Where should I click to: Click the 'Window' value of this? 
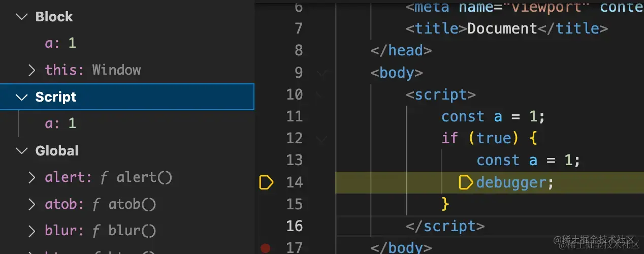[116, 70]
